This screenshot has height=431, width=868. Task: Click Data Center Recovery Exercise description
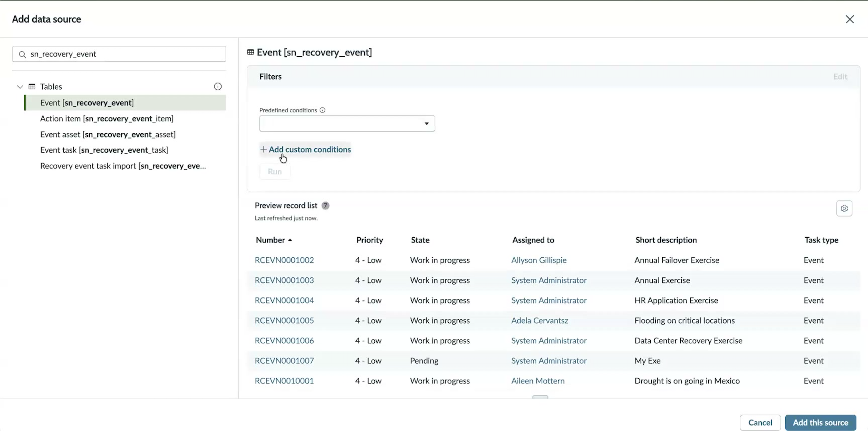click(x=688, y=341)
